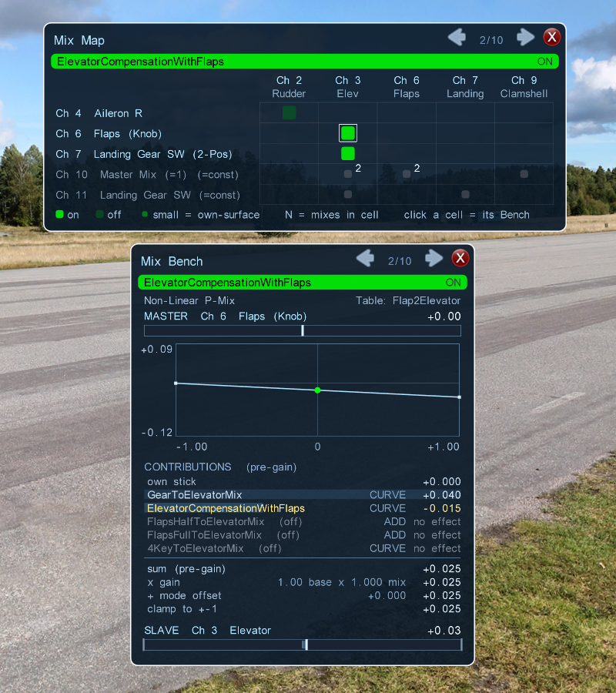Select Flaps Knob to Elev mix cell

point(348,133)
